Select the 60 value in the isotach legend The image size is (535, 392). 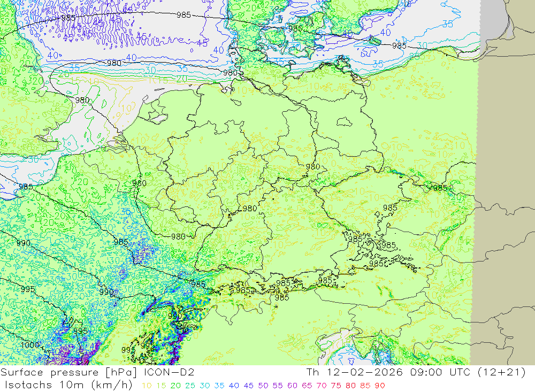[292, 386]
